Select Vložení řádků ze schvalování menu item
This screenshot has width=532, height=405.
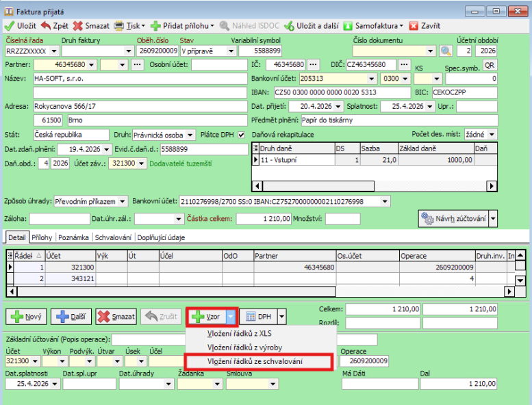pos(255,361)
